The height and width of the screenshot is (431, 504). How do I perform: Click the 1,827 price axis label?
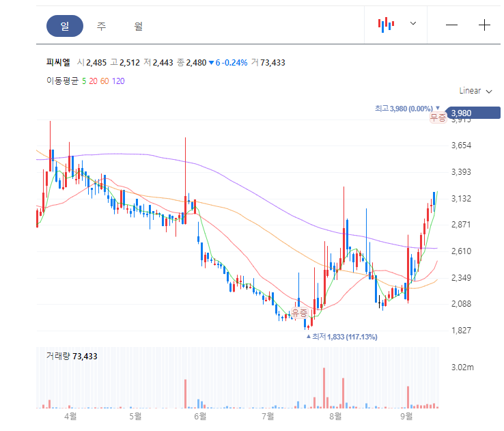(x=461, y=331)
